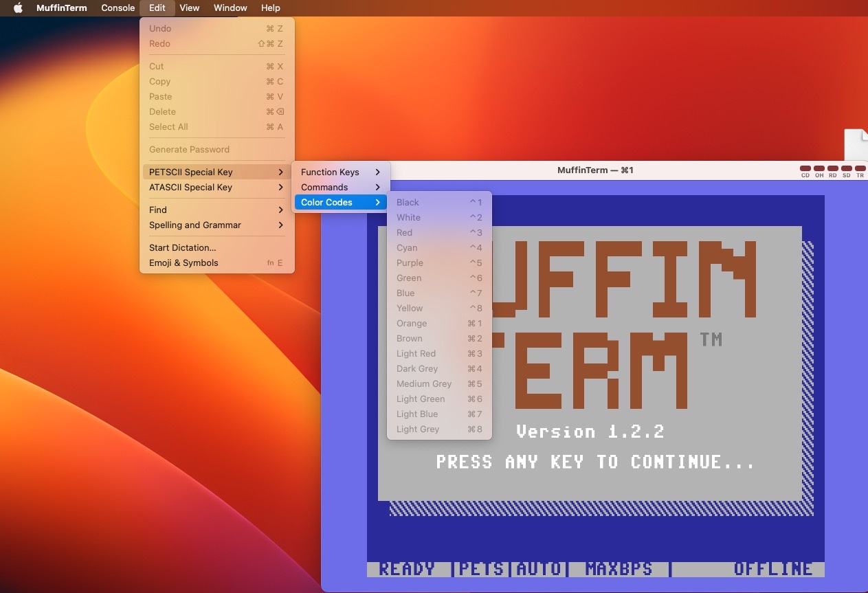Screen dimensions: 868x593
Task: Expand the Commands submenu
Action: pos(341,187)
